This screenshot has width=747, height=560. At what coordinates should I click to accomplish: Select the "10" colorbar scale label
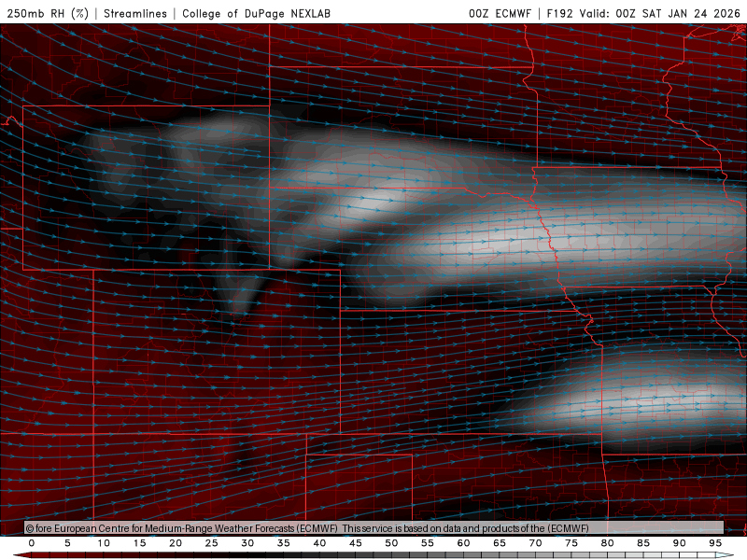coord(104,543)
